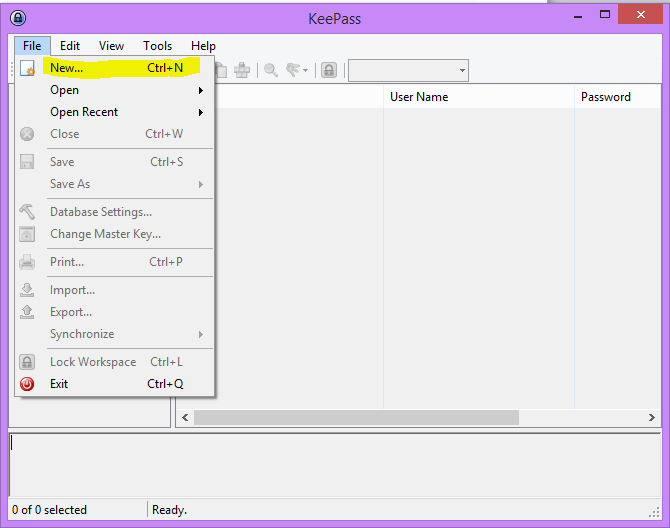The height and width of the screenshot is (528, 670).
Task: Click the Perform Auto-Type toolbar icon
Action: click(x=242, y=70)
